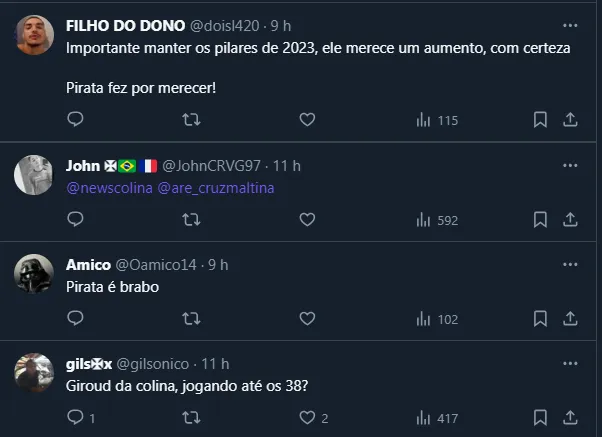Expand more options for Amico's tweet
Screen dimensions: 602x437
(570, 264)
